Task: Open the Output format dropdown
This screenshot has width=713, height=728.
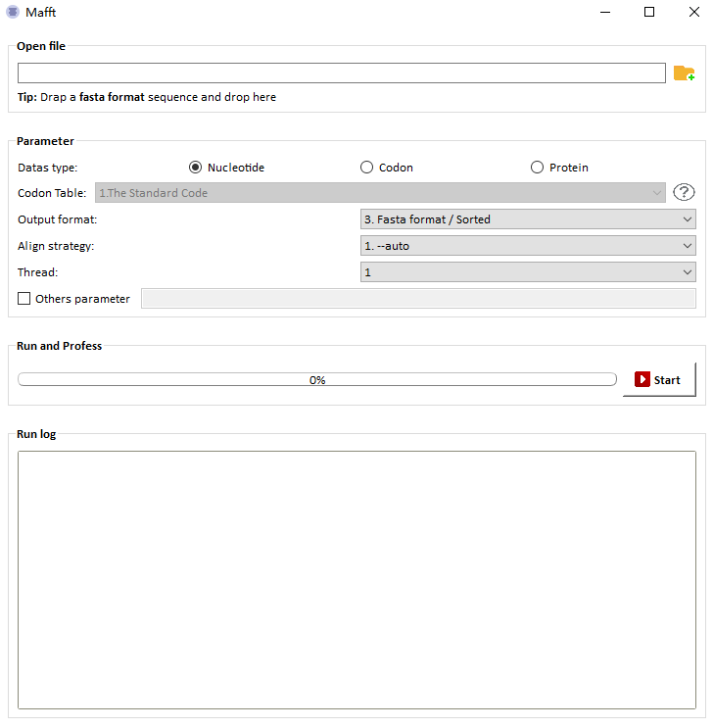Action: click(x=528, y=219)
